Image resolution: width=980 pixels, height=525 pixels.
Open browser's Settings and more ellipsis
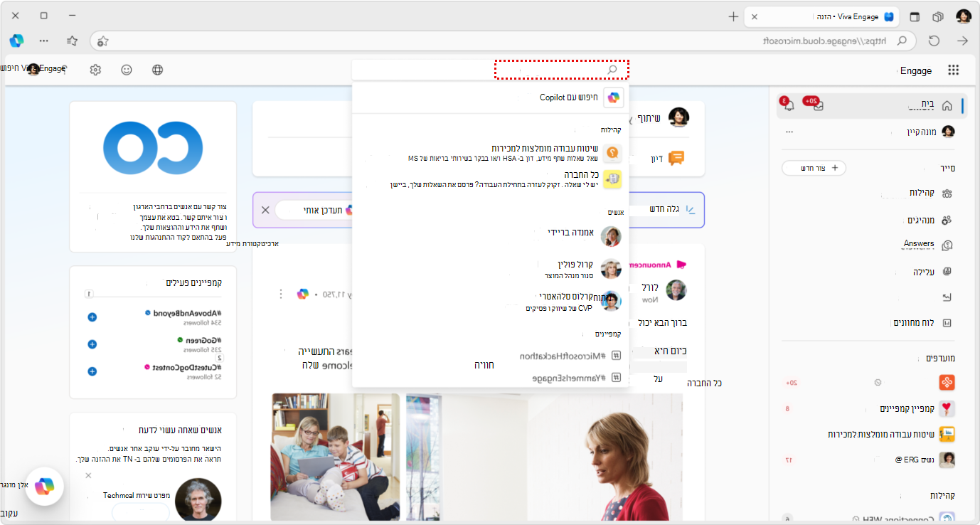click(x=44, y=41)
